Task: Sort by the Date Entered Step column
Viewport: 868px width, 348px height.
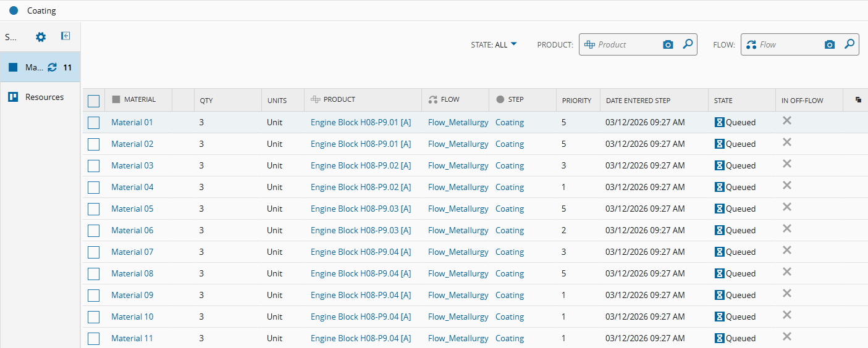Action: pyautogui.click(x=638, y=101)
